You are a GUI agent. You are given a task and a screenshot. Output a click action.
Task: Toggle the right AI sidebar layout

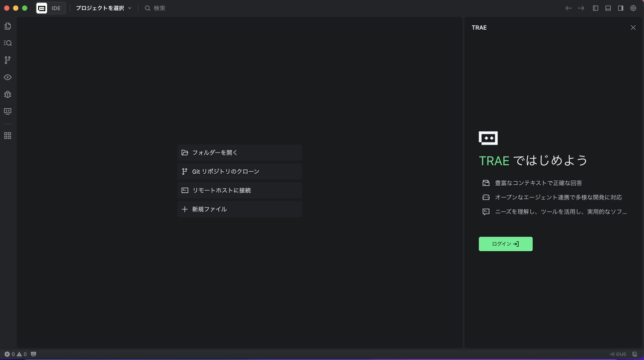621,8
